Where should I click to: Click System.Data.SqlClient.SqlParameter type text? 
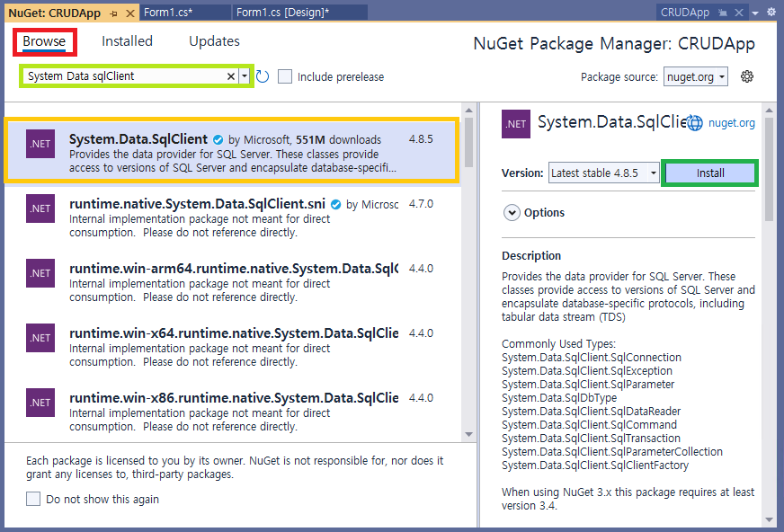(x=588, y=384)
